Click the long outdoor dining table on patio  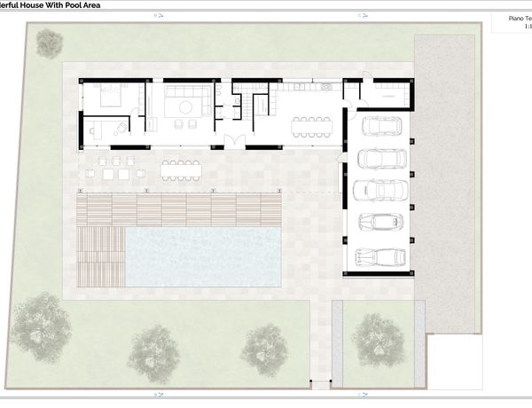(182, 169)
